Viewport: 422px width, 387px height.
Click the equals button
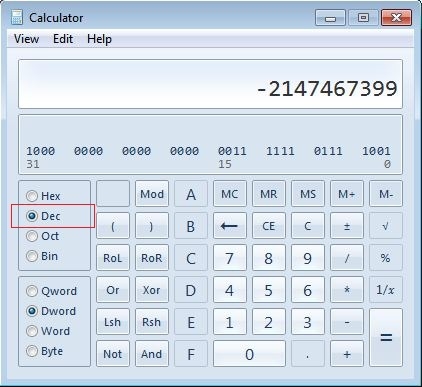(x=386, y=338)
